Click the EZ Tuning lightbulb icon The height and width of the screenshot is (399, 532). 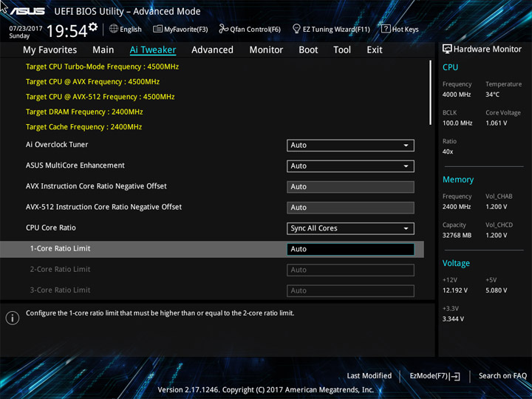296,29
